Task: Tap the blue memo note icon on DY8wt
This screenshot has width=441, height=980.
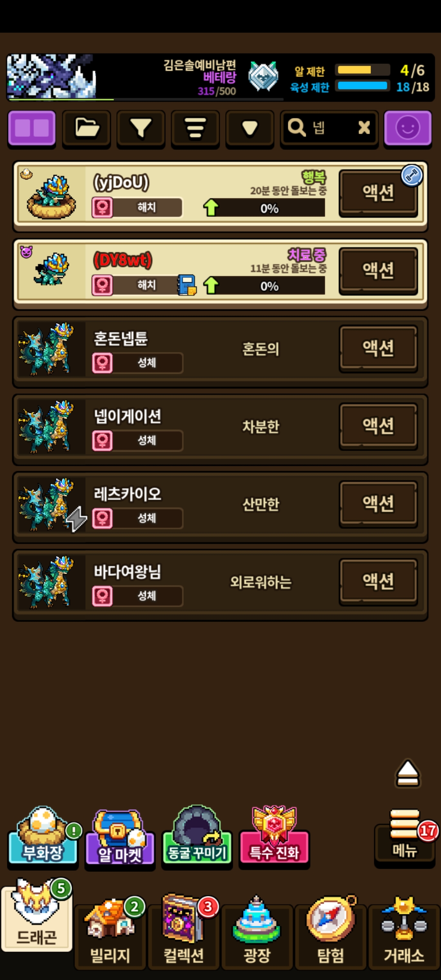Action: pos(187,285)
